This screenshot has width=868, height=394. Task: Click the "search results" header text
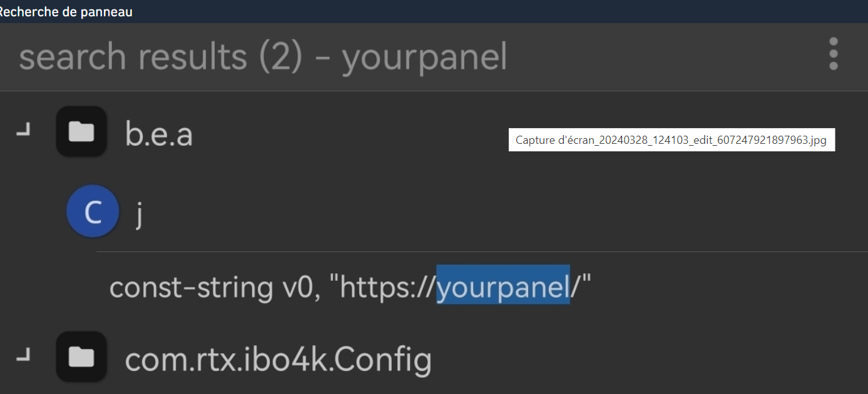pyautogui.click(x=134, y=57)
